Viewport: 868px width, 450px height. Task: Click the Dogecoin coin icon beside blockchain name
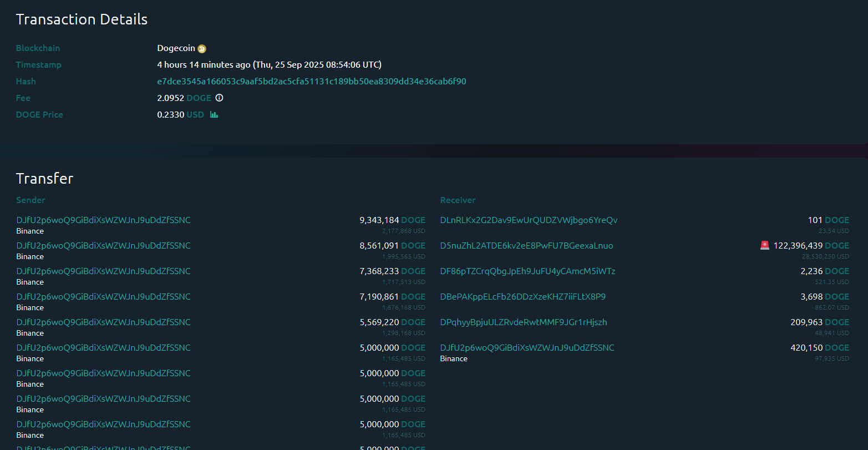click(x=202, y=49)
